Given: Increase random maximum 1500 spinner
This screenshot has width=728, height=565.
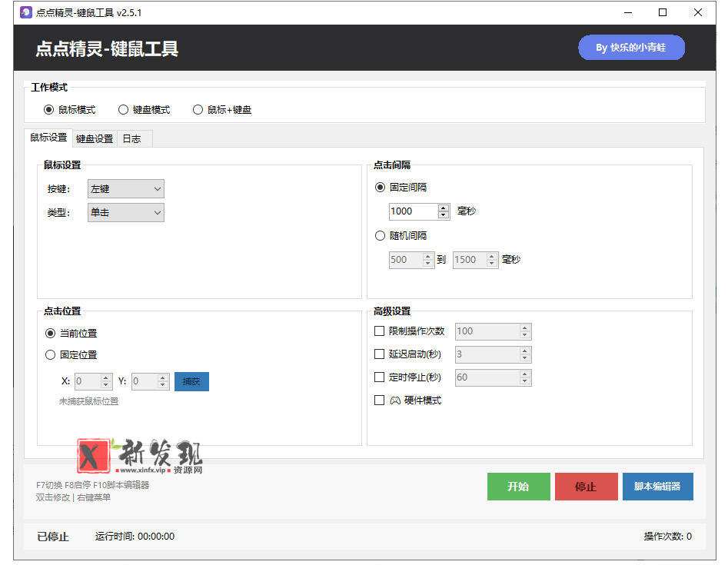Looking at the screenshot, I should (x=492, y=256).
